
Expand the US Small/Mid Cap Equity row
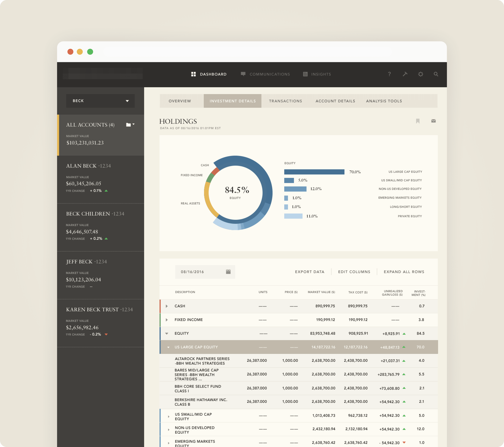[169, 417]
